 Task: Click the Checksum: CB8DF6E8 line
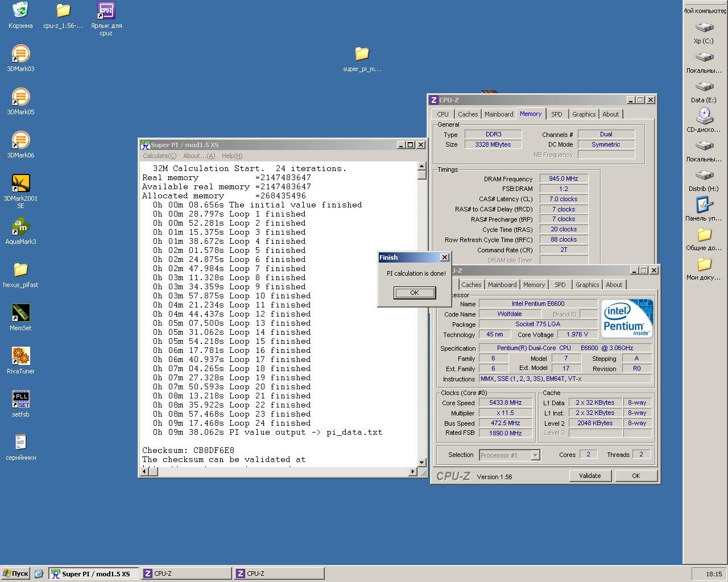188,450
